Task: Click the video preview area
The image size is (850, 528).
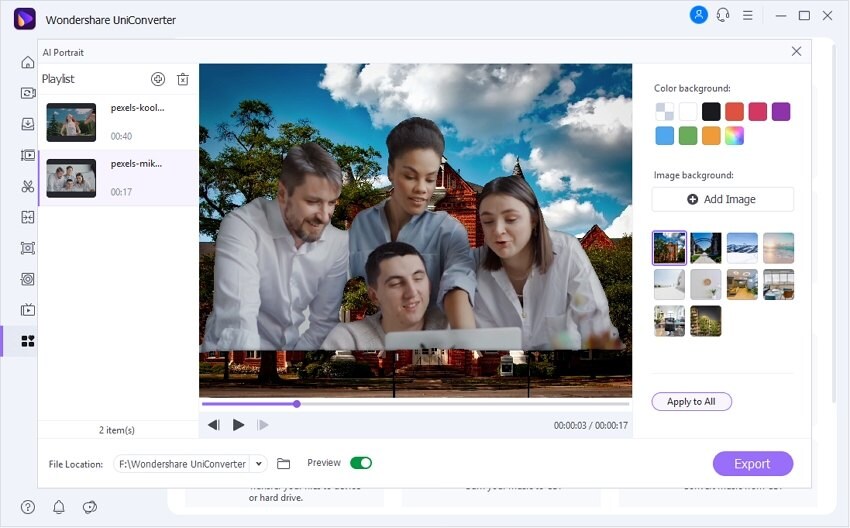Action: pyautogui.click(x=415, y=230)
